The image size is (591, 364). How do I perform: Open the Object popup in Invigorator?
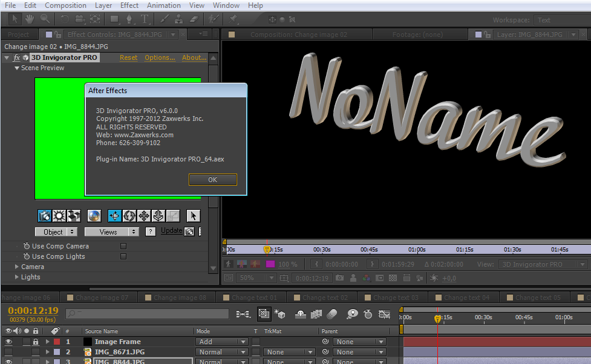pos(56,232)
